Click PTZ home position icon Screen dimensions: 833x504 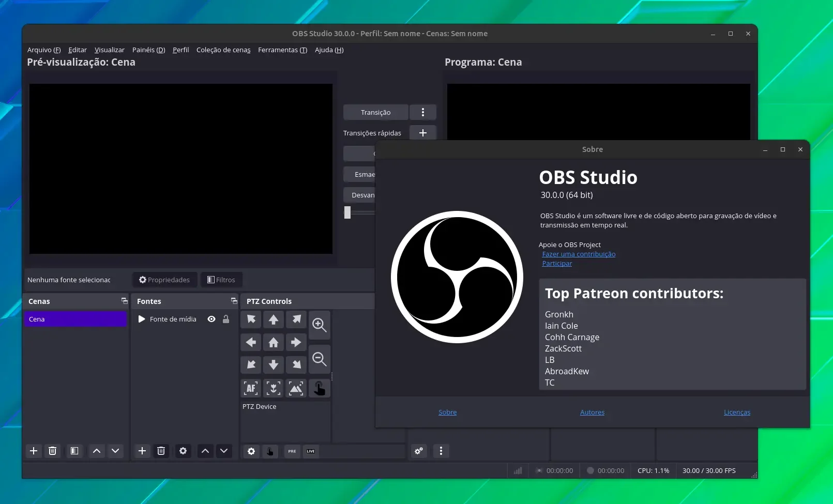pos(274,342)
